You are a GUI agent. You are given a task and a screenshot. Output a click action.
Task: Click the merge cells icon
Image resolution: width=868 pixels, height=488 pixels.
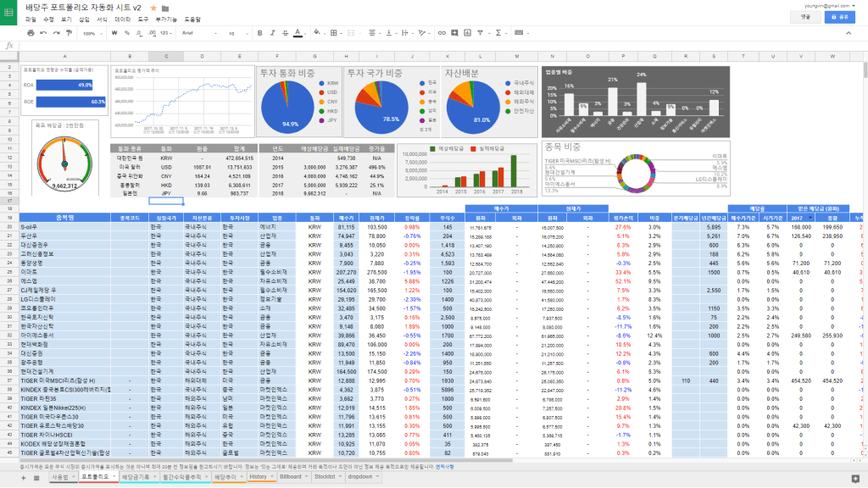tap(351, 33)
